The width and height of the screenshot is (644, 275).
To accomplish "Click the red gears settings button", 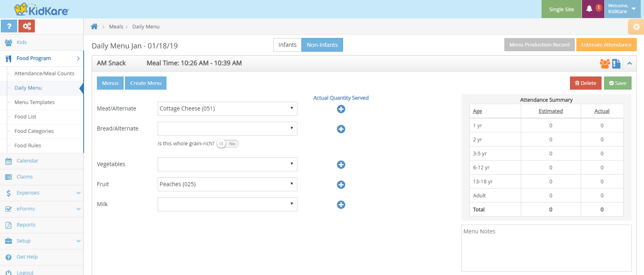I will (27, 26).
